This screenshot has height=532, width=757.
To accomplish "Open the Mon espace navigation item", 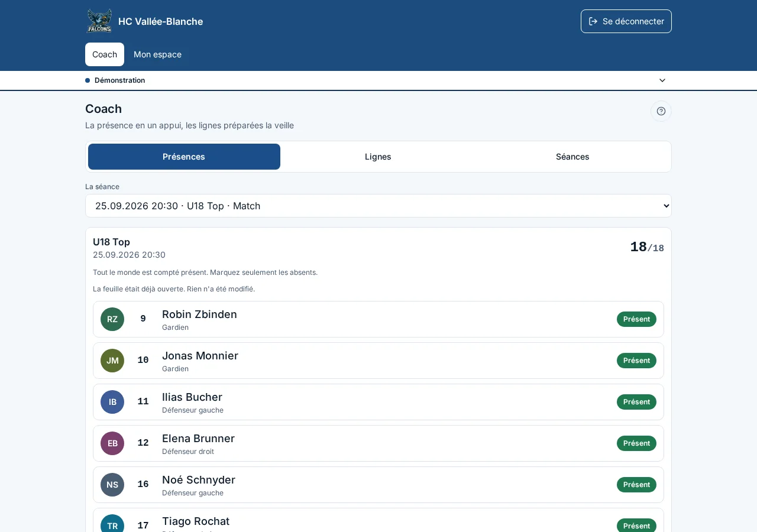I will pyautogui.click(x=157, y=54).
